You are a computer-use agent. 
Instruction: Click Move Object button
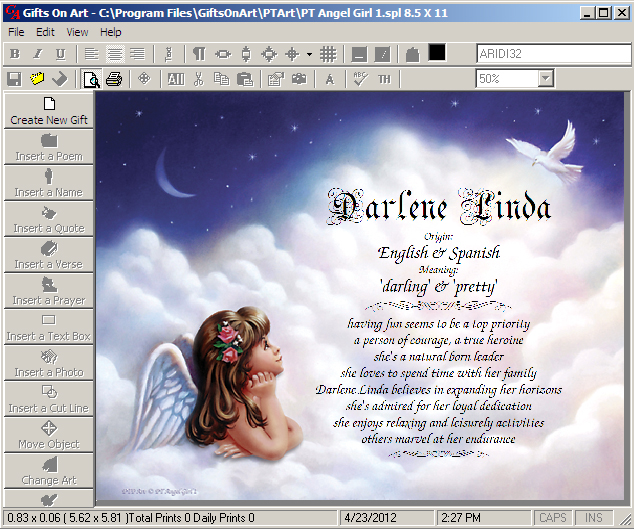coord(49,435)
